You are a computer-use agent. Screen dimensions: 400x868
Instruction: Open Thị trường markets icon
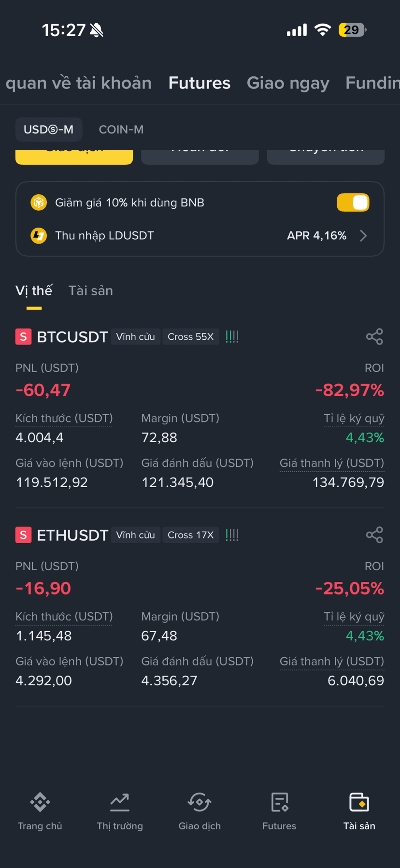coord(120,802)
